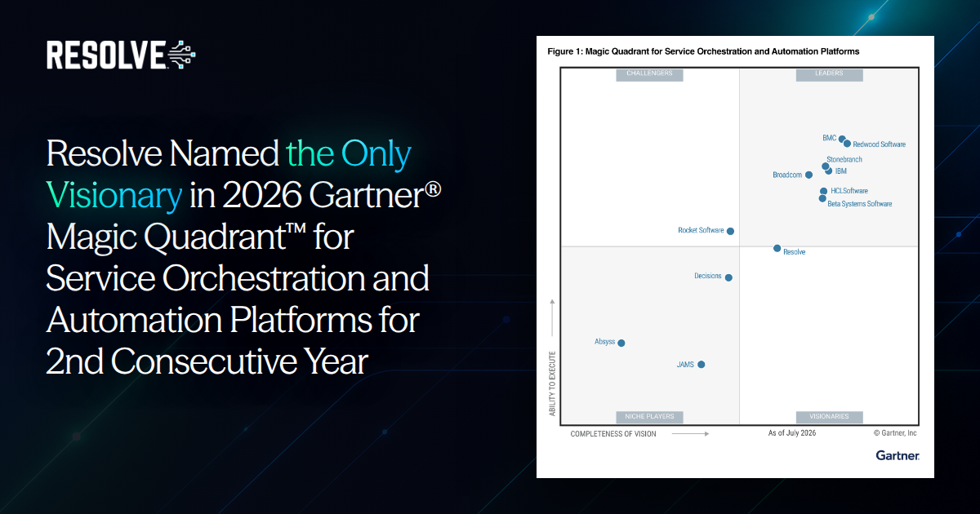This screenshot has height=514, width=980.
Task: Click the 'the Only Visionary' highlighted headline text
Action: (x=229, y=175)
